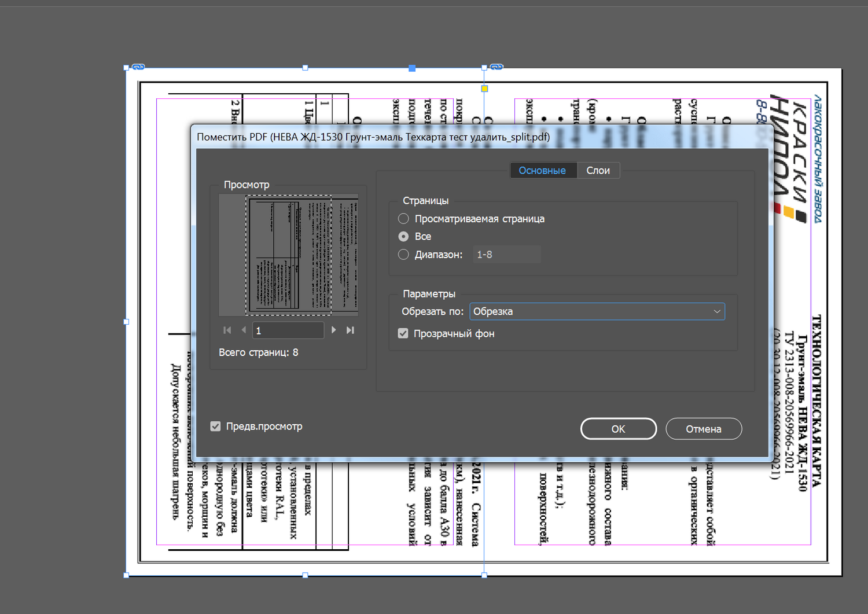The height and width of the screenshot is (614, 868).
Task: Click the left middle frame handle
Action: 126,322
